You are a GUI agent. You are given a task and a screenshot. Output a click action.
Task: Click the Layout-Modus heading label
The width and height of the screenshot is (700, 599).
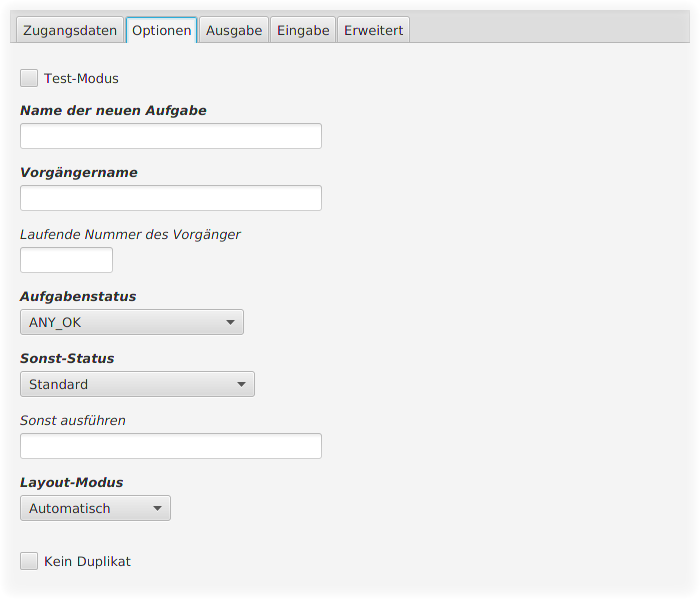(72, 483)
